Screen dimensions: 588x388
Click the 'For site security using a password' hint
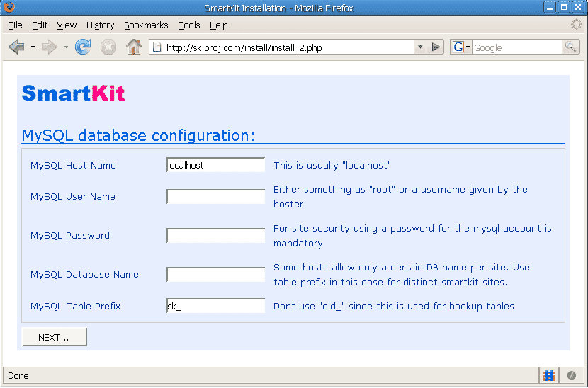[412, 236]
